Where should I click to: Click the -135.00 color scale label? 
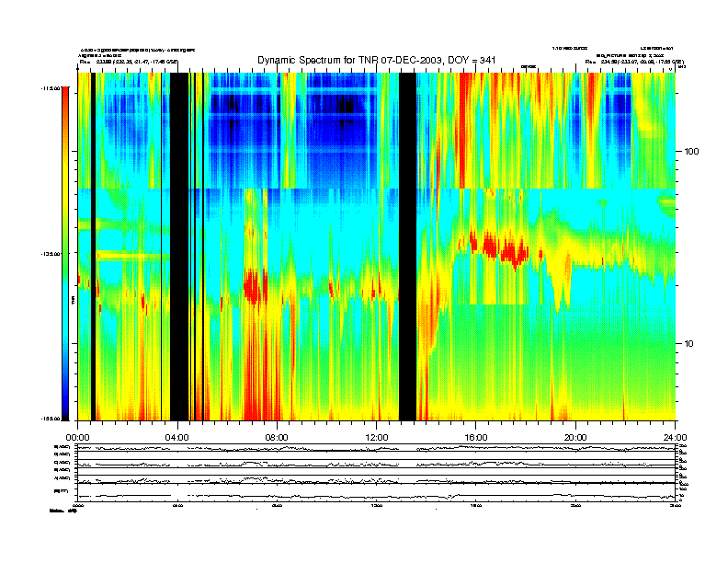[51, 254]
